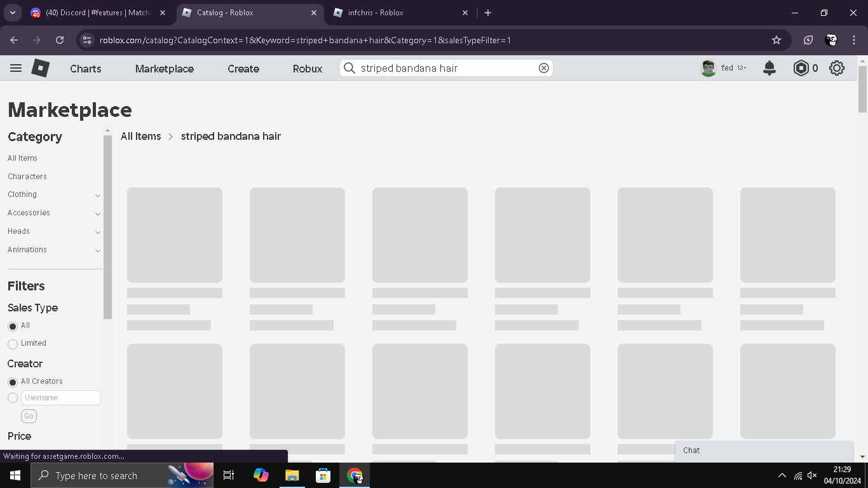Click the Go button under Creator
The width and height of the screenshot is (868, 488).
point(29,416)
